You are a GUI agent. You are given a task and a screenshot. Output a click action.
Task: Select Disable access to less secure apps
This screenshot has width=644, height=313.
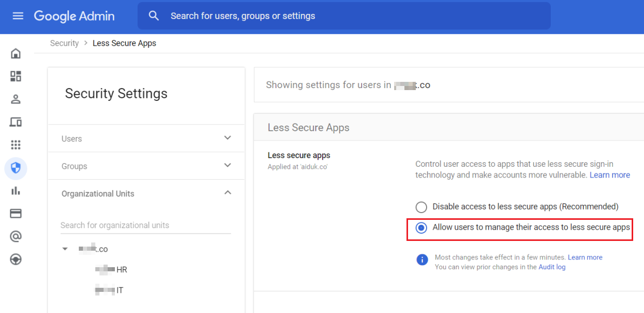[421, 207]
